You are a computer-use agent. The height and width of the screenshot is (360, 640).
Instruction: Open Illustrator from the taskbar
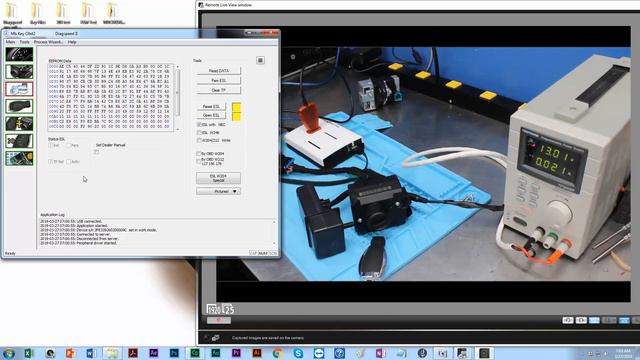257,353
